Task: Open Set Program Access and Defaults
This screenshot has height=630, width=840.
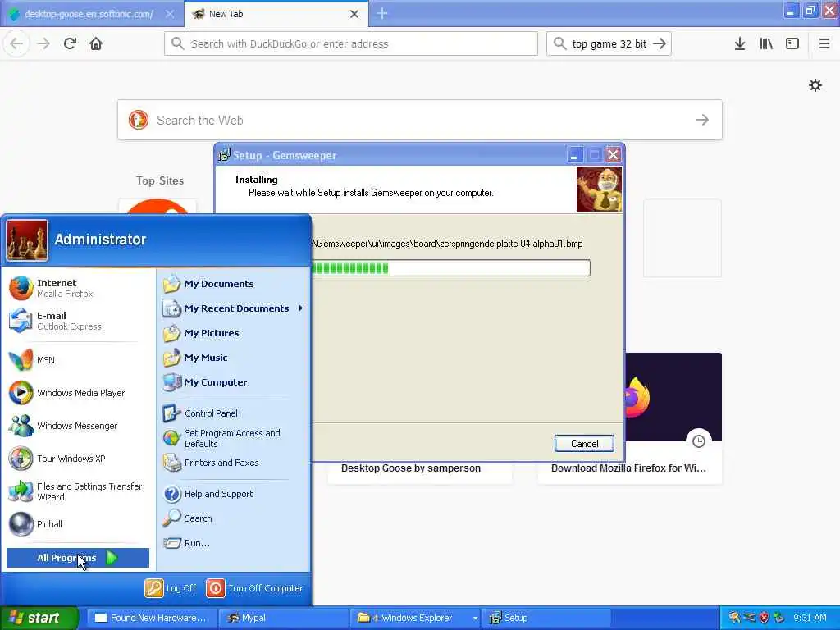Action: pos(234,438)
